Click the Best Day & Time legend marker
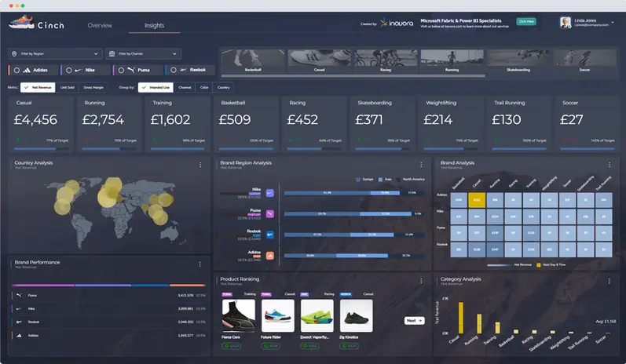 tap(539, 264)
